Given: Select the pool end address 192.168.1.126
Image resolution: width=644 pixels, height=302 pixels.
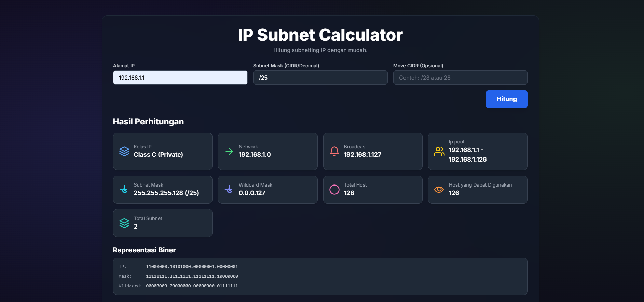Looking at the screenshot, I should [x=468, y=160].
